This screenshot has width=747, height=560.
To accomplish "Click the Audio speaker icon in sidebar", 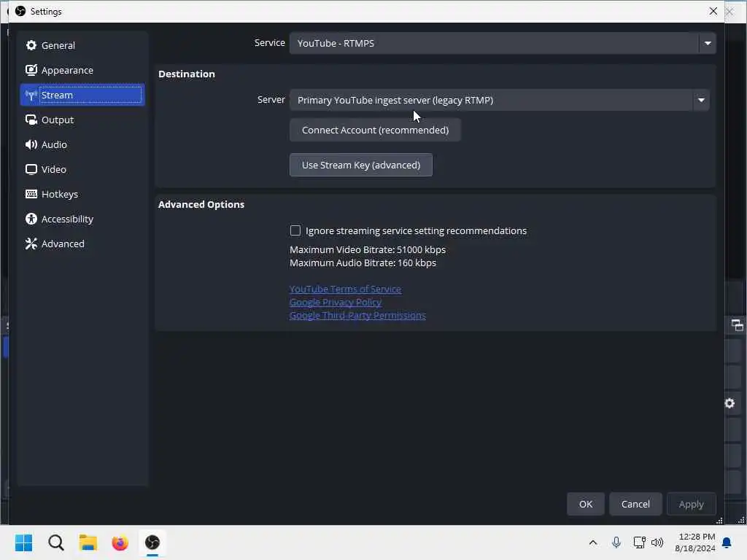I will click(x=31, y=144).
